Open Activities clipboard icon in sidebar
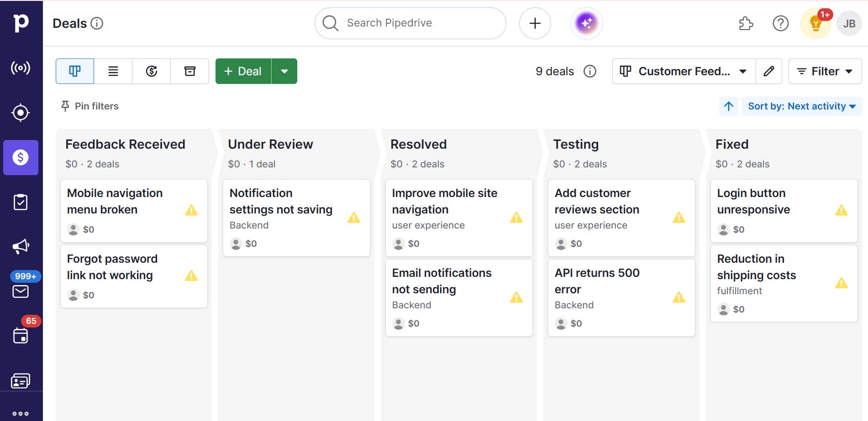 tap(21, 201)
